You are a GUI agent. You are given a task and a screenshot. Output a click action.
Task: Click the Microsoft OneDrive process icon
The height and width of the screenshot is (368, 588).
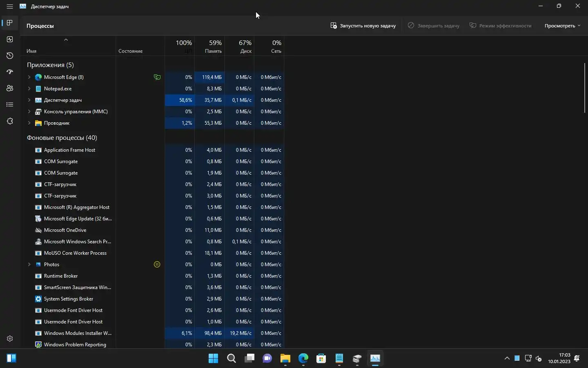coord(38,230)
